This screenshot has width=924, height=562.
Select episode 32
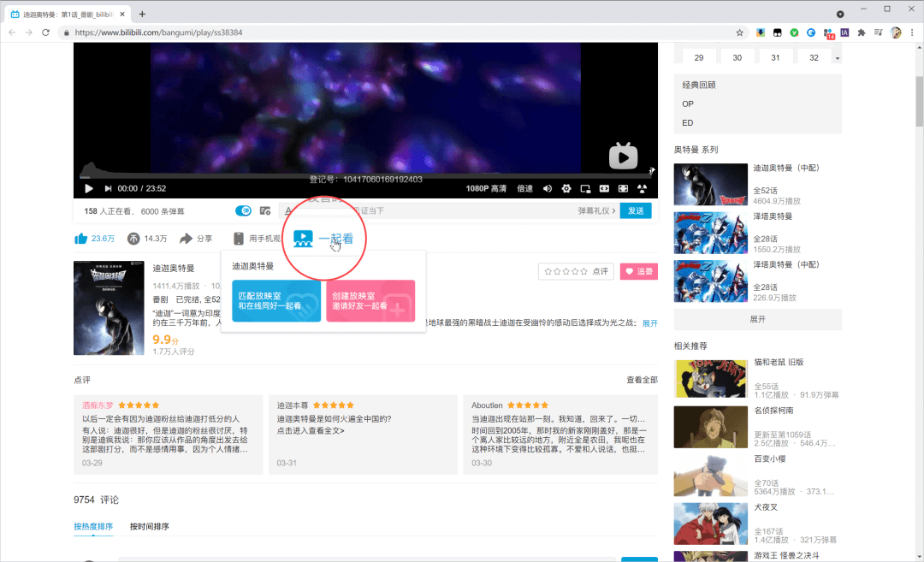(x=814, y=57)
